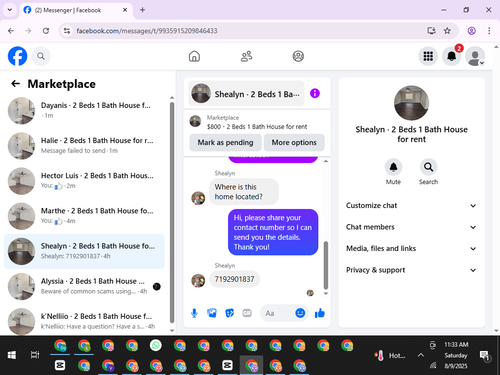Open the taskbar clock showing 11:33 AM
This screenshot has width=500, height=375.
456,355
